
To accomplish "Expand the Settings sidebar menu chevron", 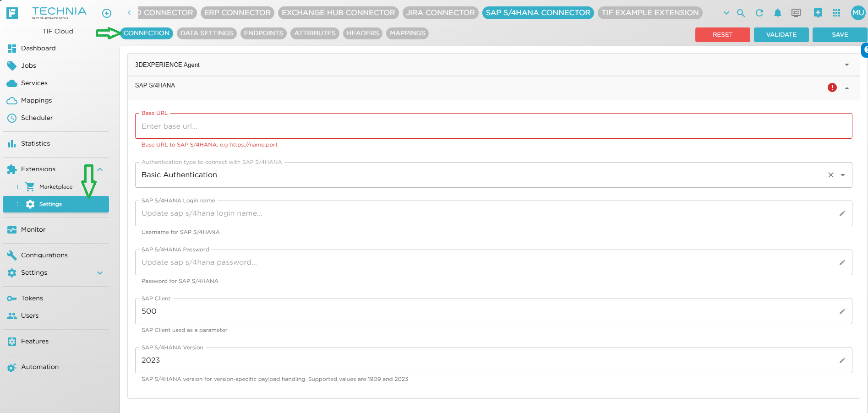I will click(100, 273).
